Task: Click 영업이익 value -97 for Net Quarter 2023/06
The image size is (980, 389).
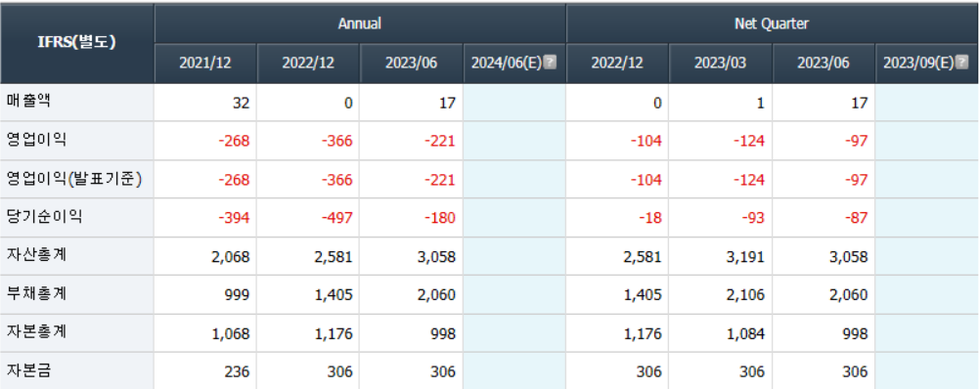Action: (x=856, y=141)
